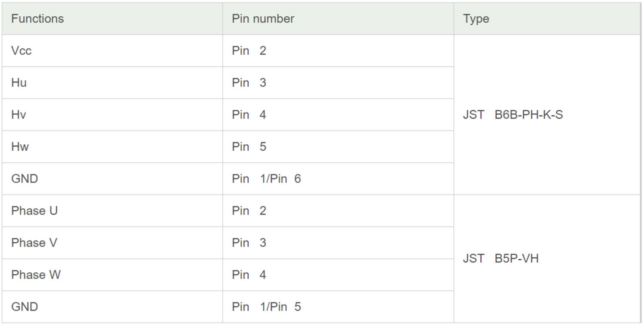Click the Pin 1/Pin 6 cell

[x=266, y=179]
